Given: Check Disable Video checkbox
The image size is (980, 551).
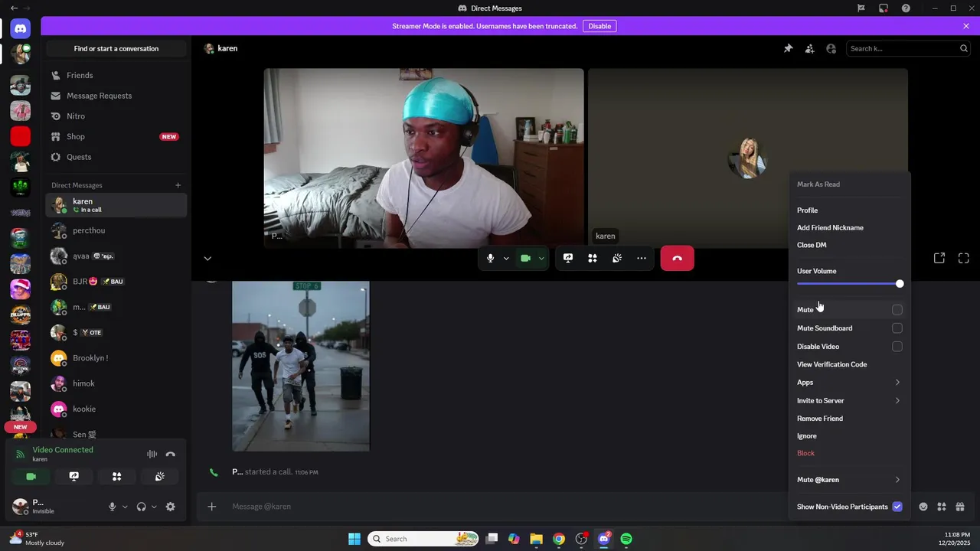Looking at the screenshot, I should pos(897,347).
